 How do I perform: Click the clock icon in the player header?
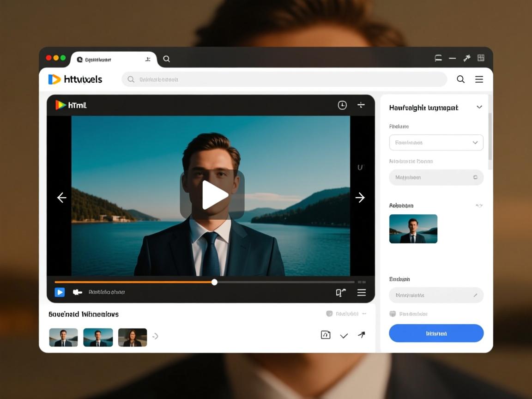342,105
